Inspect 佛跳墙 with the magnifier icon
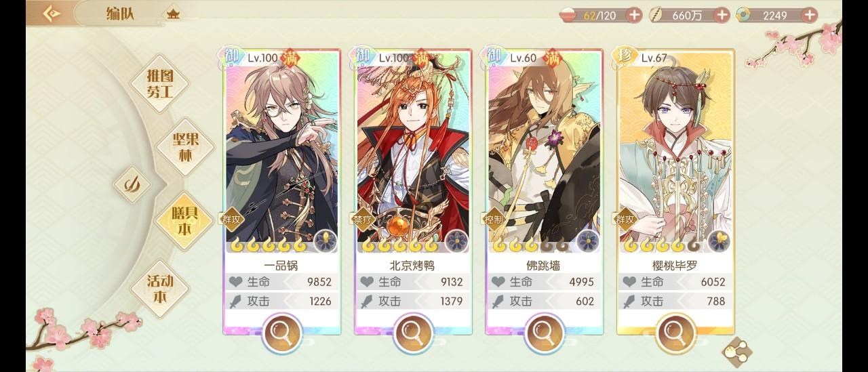 click(543, 333)
